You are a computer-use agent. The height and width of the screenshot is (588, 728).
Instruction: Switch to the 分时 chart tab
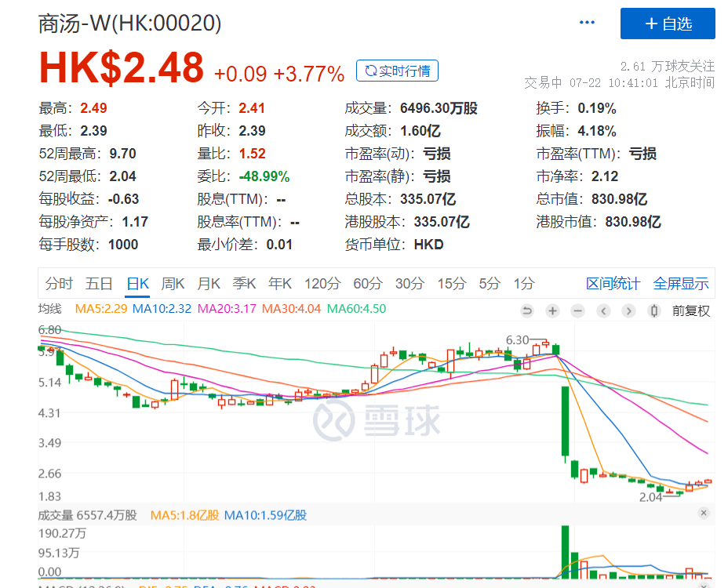pyautogui.click(x=59, y=283)
